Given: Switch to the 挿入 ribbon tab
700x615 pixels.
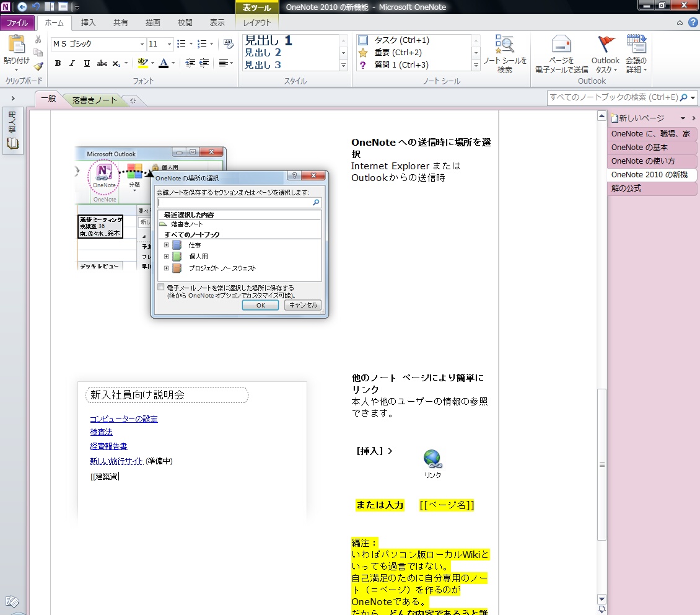Looking at the screenshot, I should pyautogui.click(x=89, y=23).
